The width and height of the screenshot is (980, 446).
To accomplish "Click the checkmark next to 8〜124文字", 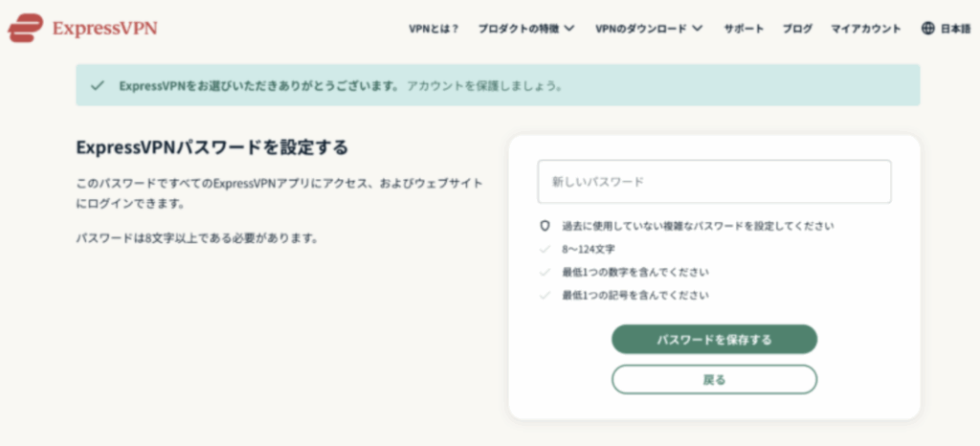I will tap(545, 249).
